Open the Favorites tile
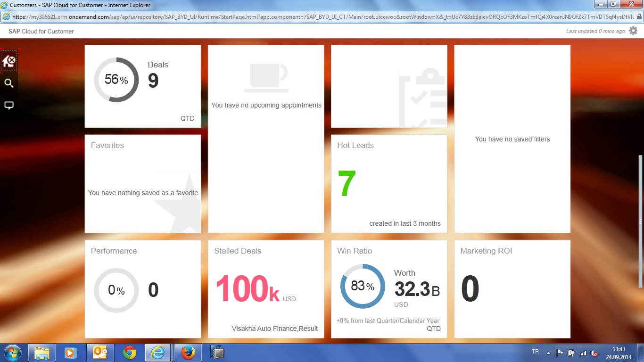The height and width of the screenshot is (362, 644). (x=143, y=184)
